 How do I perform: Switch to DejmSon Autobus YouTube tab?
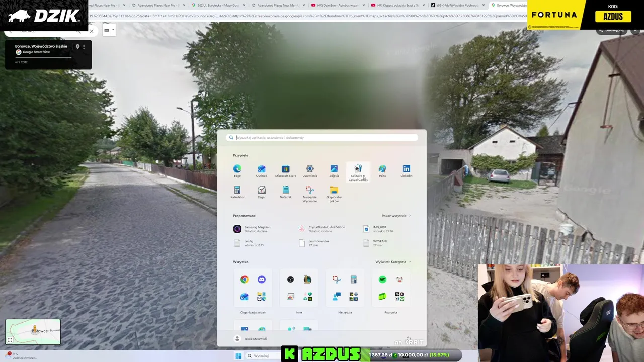(x=337, y=5)
